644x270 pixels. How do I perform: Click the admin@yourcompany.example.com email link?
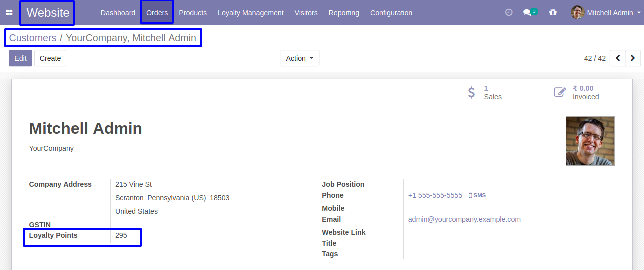464,219
